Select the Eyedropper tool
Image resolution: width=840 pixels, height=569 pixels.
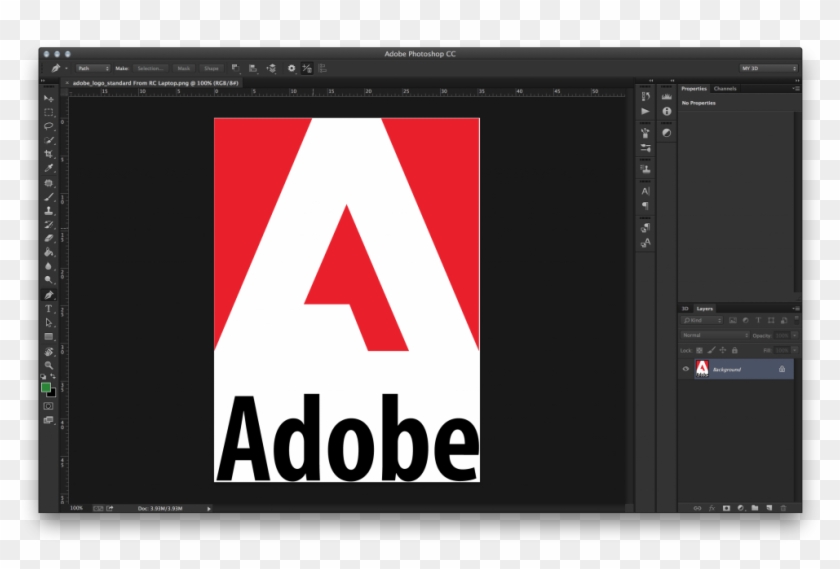point(49,168)
